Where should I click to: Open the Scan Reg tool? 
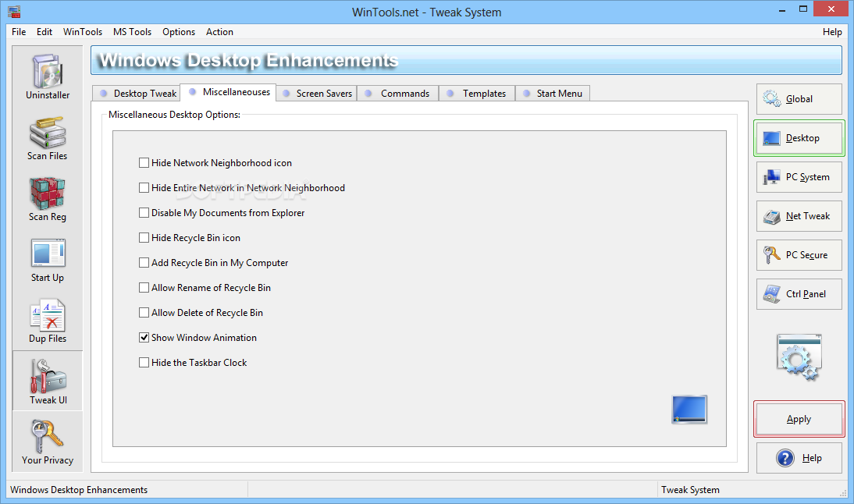(x=48, y=199)
